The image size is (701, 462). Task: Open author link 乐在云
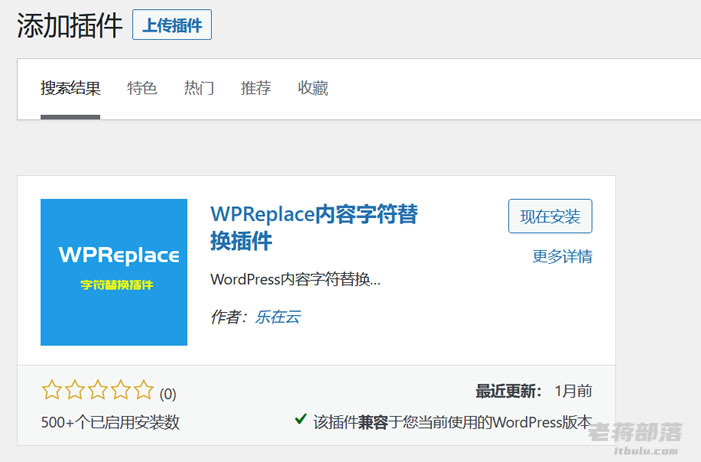pos(278,317)
